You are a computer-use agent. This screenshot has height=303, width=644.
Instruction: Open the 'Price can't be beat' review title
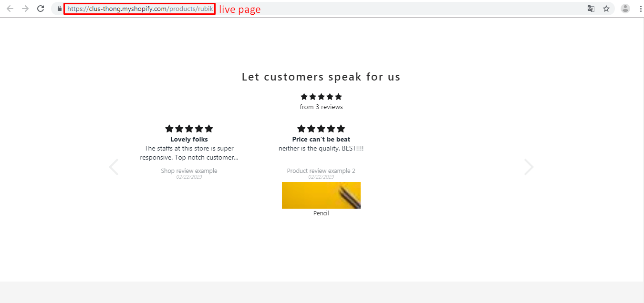(x=321, y=140)
